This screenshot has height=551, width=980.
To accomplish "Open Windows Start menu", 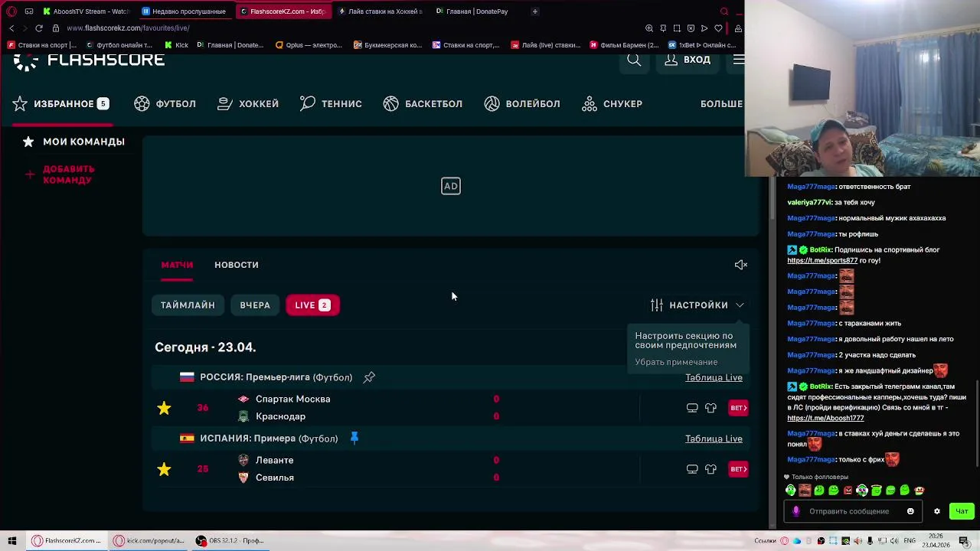I will (x=11, y=541).
